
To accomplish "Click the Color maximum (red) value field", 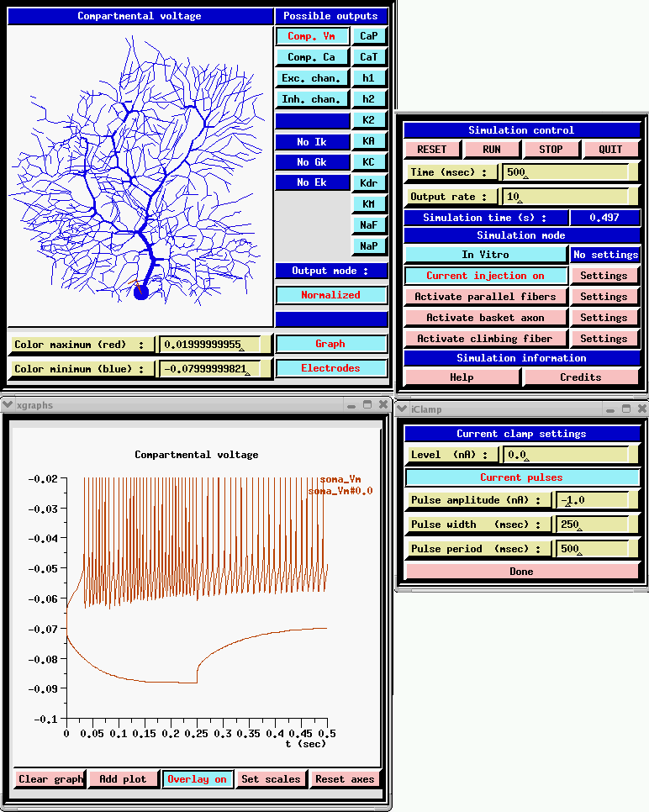I will pyautogui.click(x=209, y=345).
